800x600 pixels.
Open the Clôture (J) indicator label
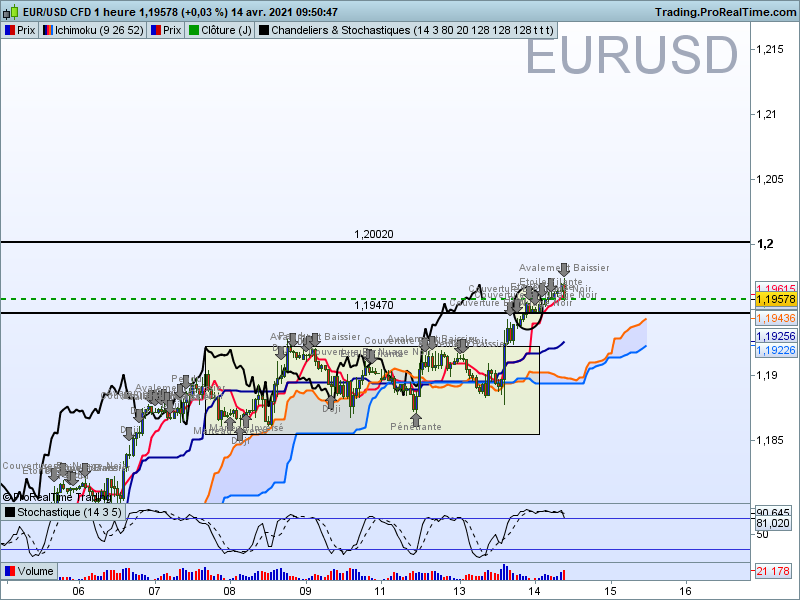point(226,30)
